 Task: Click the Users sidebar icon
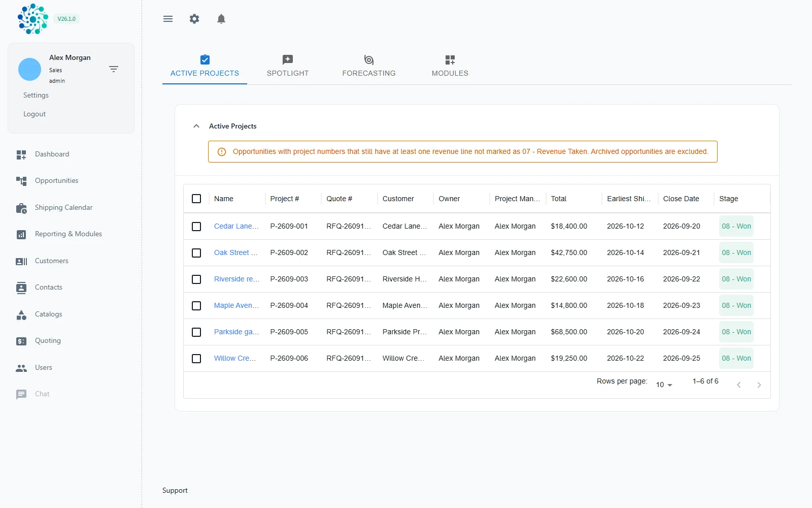21,368
